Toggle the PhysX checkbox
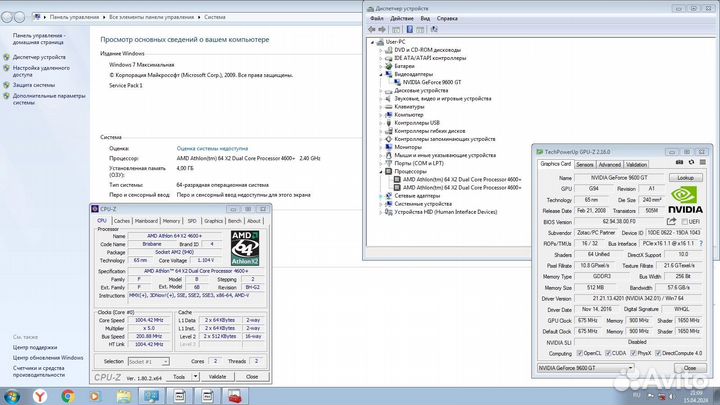The width and height of the screenshot is (720, 405). tap(633, 353)
